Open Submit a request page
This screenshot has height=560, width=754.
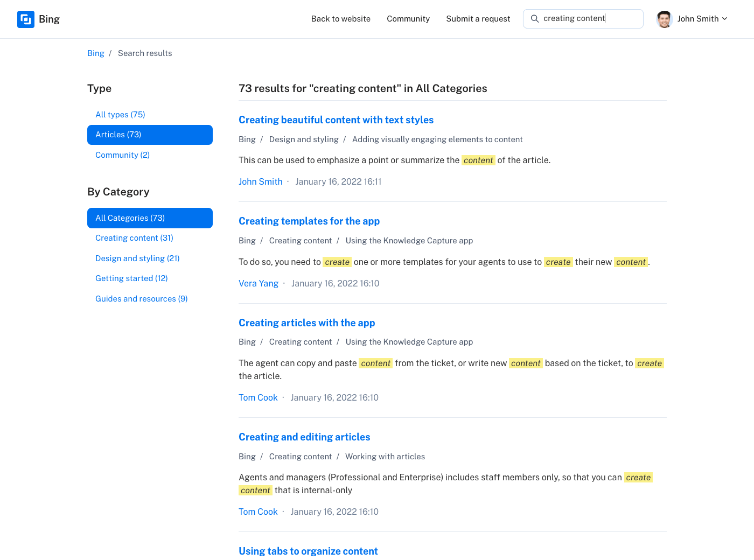[x=478, y=19]
